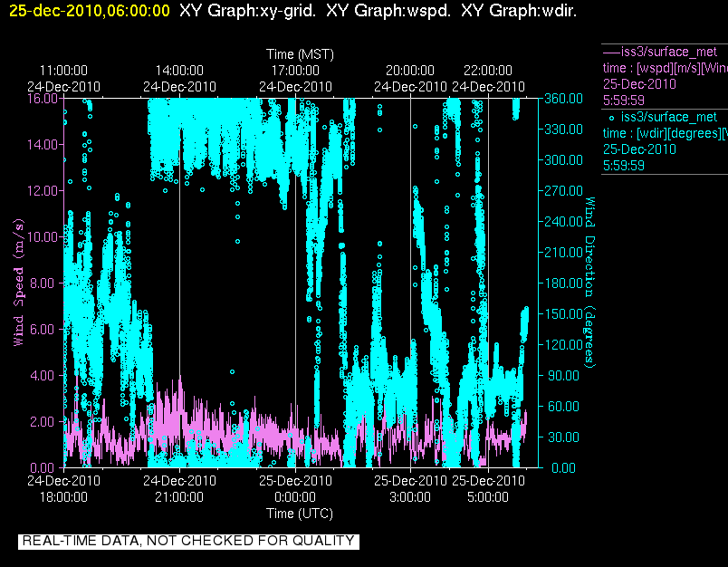Image resolution: width=728 pixels, height=567 pixels.
Task: Click the 11:00:00 MST tick label
Action: pyautogui.click(x=63, y=71)
